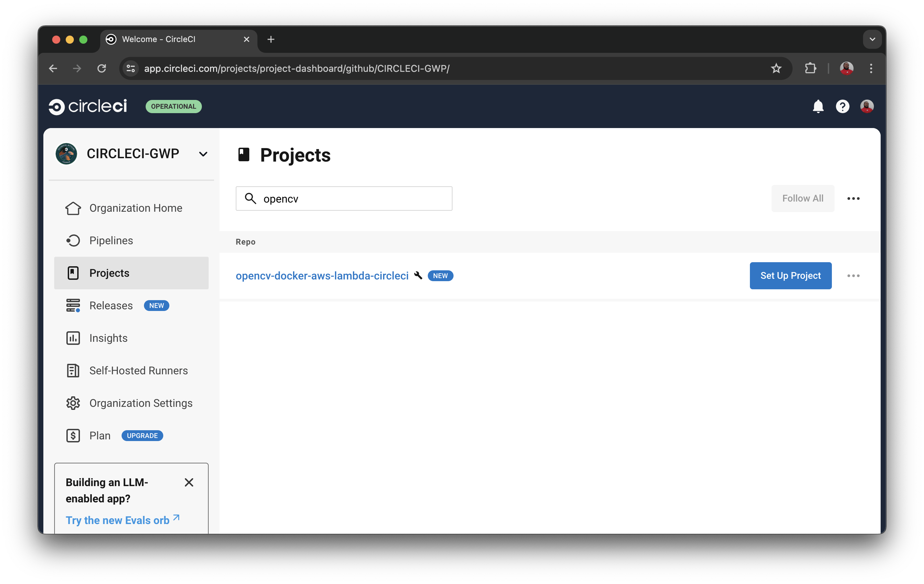The image size is (924, 584).
Task: Switch to the Projects section in the sidebar
Action: coord(109,273)
